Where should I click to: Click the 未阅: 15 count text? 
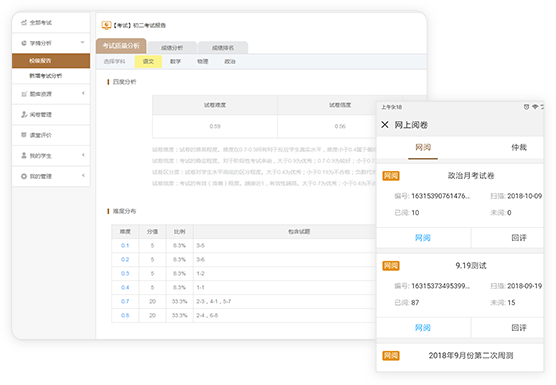point(503,303)
